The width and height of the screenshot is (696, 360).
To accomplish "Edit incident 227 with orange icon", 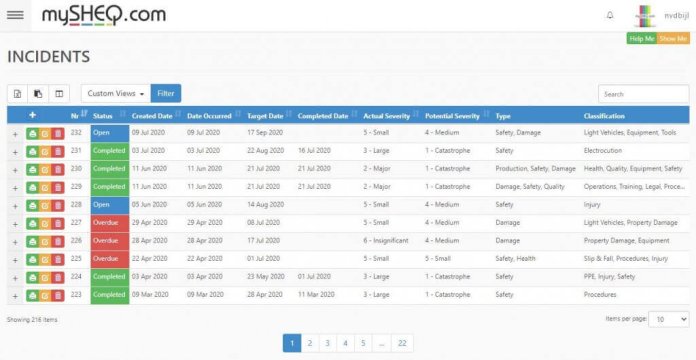I will point(45,224).
